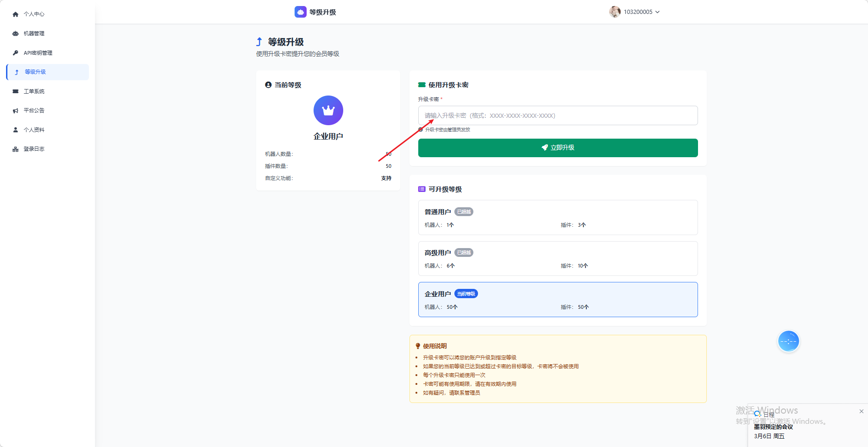Select the 普通用户 level card

(x=558, y=217)
